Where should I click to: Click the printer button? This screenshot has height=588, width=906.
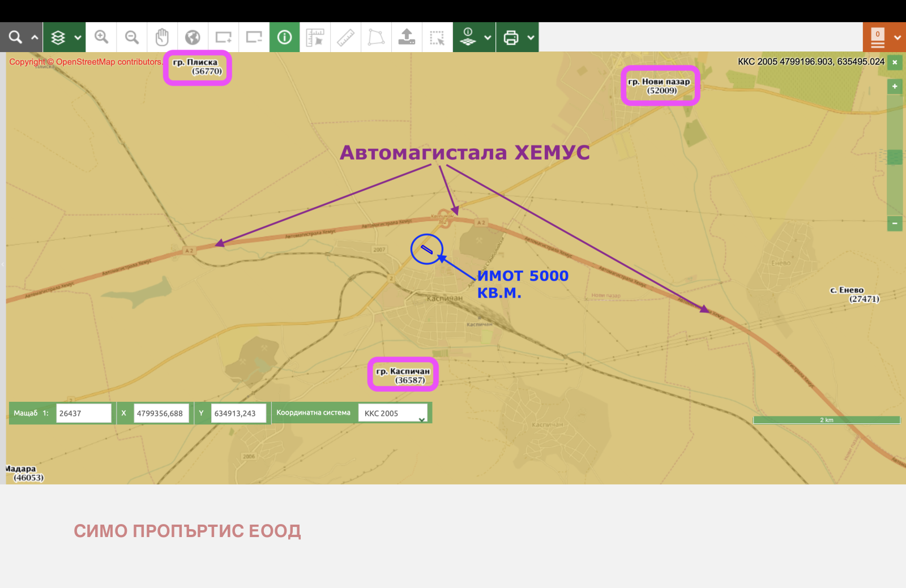point(511,37)
